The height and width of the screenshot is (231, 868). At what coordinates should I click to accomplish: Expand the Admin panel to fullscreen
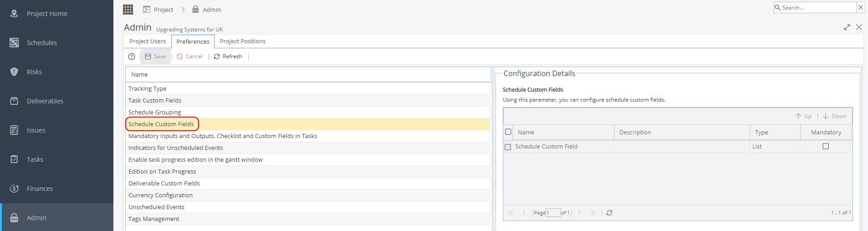847,27
